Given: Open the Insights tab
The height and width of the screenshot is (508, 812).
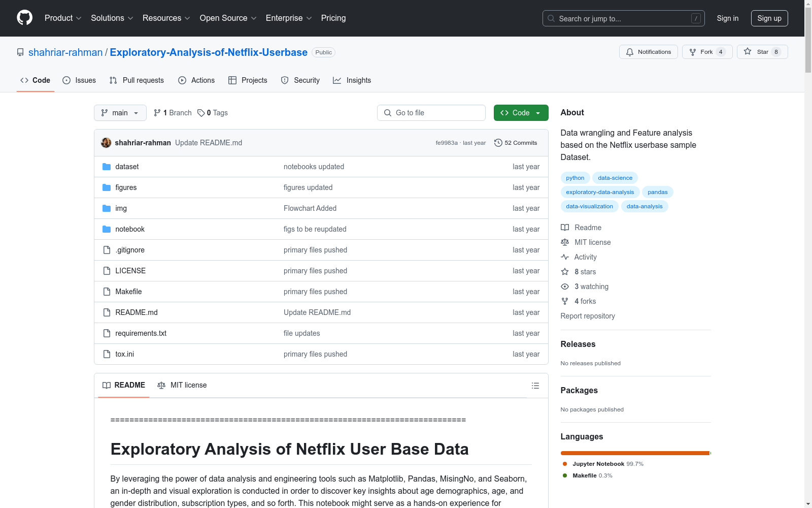Looking at the screenshot, I should pos(352,80).
